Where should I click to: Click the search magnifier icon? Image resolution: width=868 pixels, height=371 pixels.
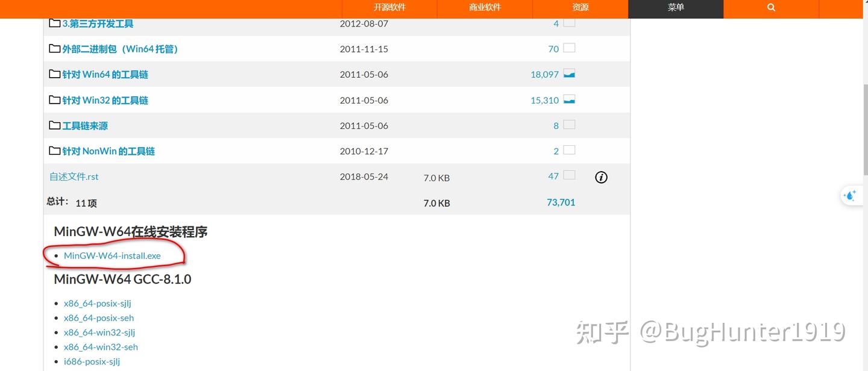[771, 8]
